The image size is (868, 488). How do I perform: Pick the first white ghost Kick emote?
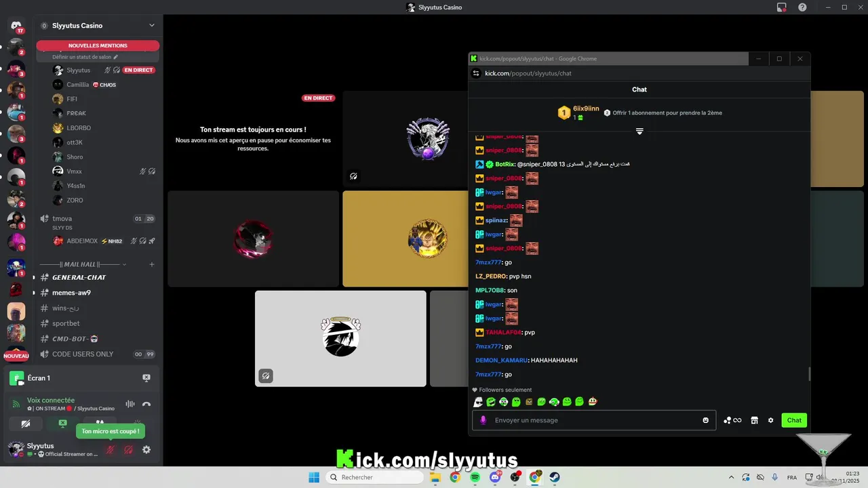point(478,402)
